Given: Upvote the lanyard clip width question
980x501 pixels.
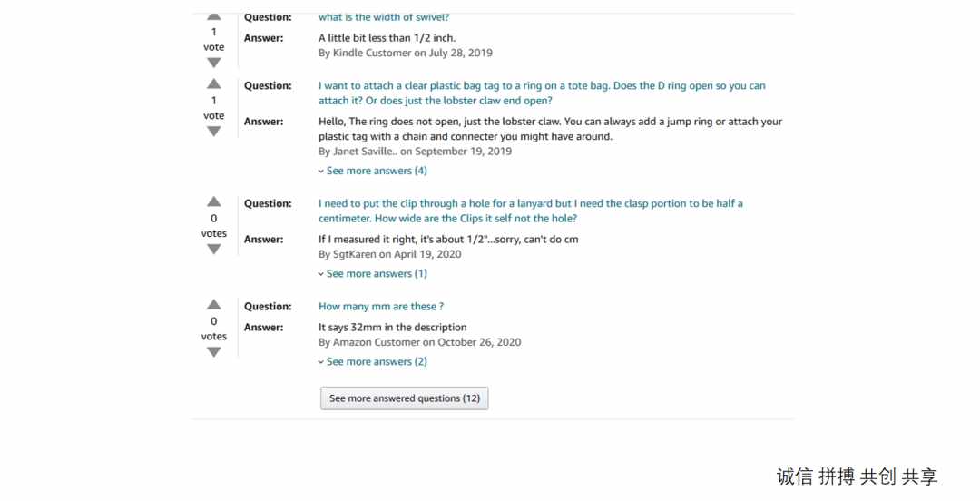Looking at the screenshot, I should click(214, 201).
